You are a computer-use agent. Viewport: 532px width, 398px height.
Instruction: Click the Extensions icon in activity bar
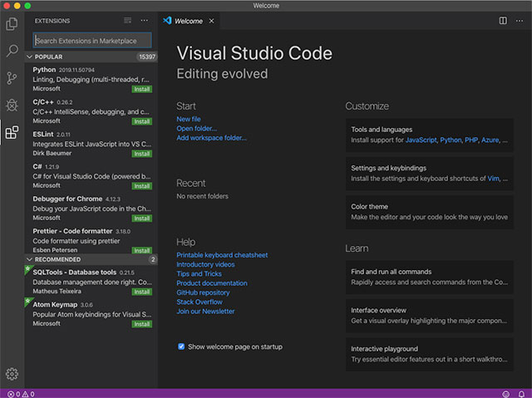tap(12, 132)
